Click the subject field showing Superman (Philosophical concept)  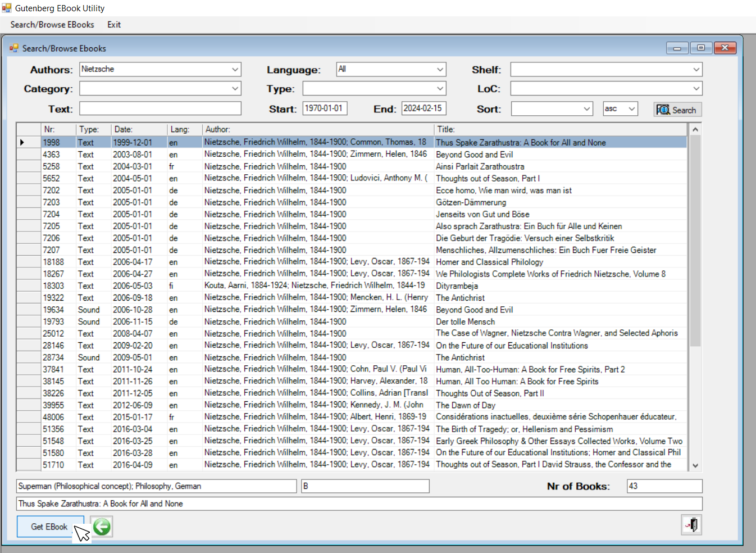tap(156, 486)
